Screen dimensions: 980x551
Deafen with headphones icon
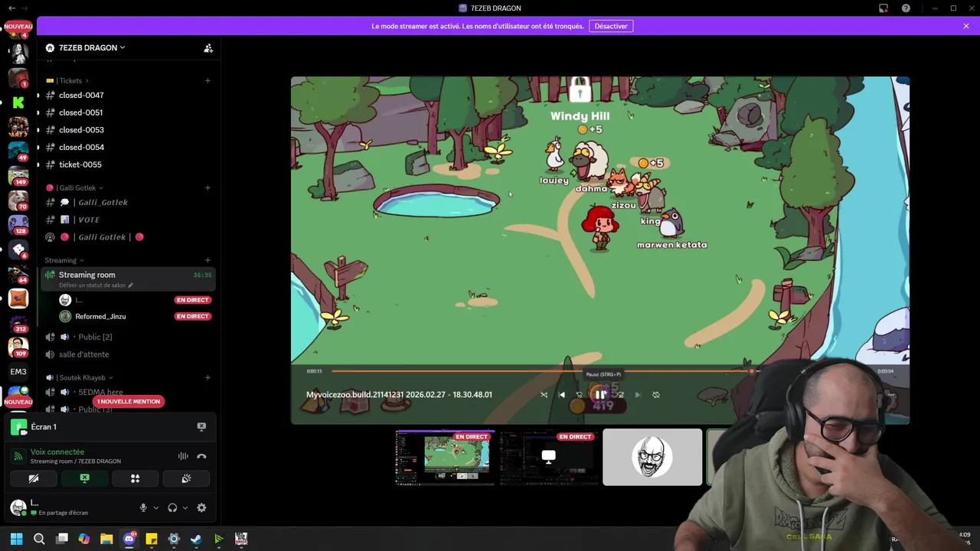[x=172, y=507]
